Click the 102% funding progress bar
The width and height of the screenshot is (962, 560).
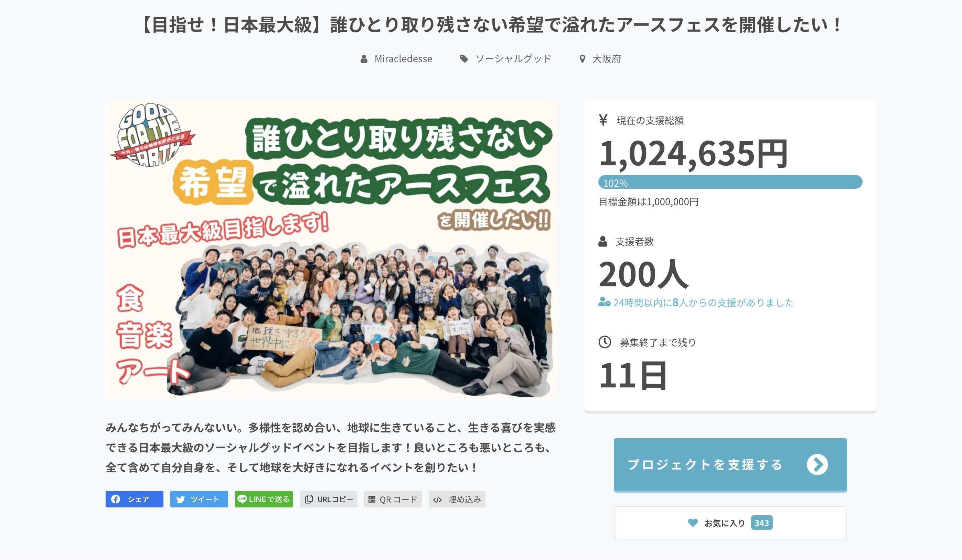point(730,182)
